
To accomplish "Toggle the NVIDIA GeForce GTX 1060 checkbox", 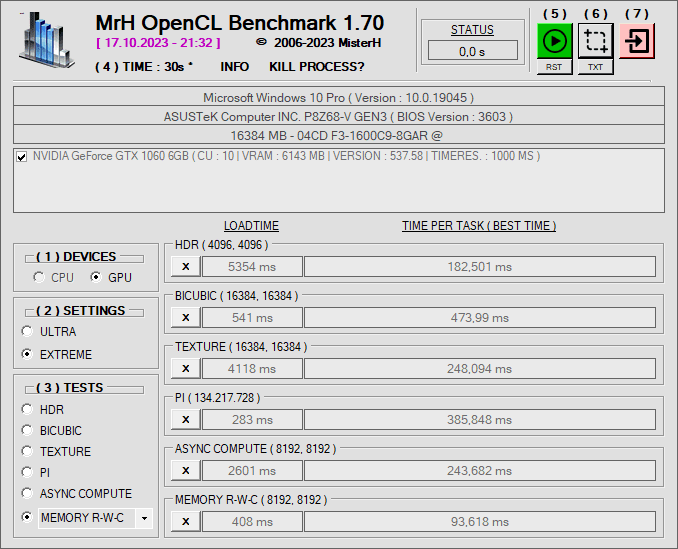I will [x=21, y=156].
